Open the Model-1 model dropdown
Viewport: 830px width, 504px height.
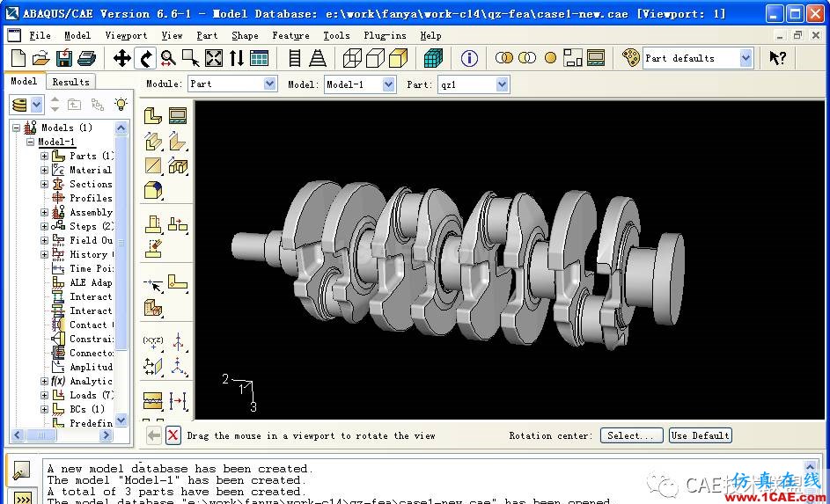click(388, 84)
